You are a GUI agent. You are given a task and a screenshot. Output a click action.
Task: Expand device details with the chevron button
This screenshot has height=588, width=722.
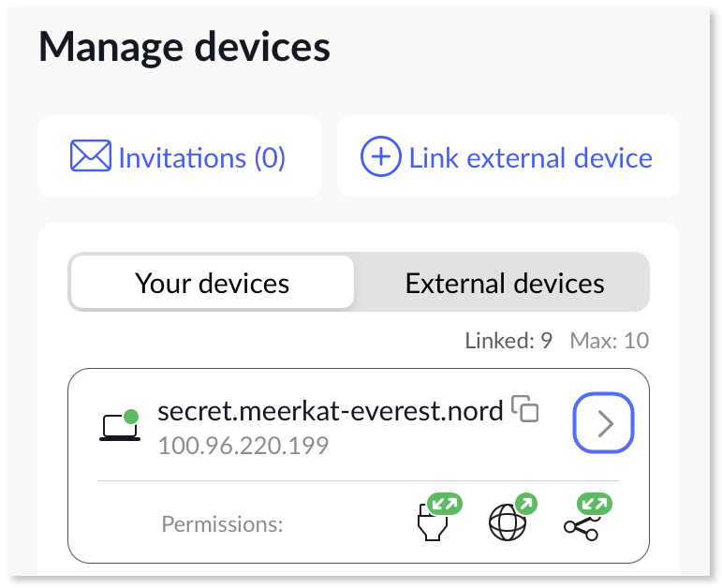click(x=604, y=424)
